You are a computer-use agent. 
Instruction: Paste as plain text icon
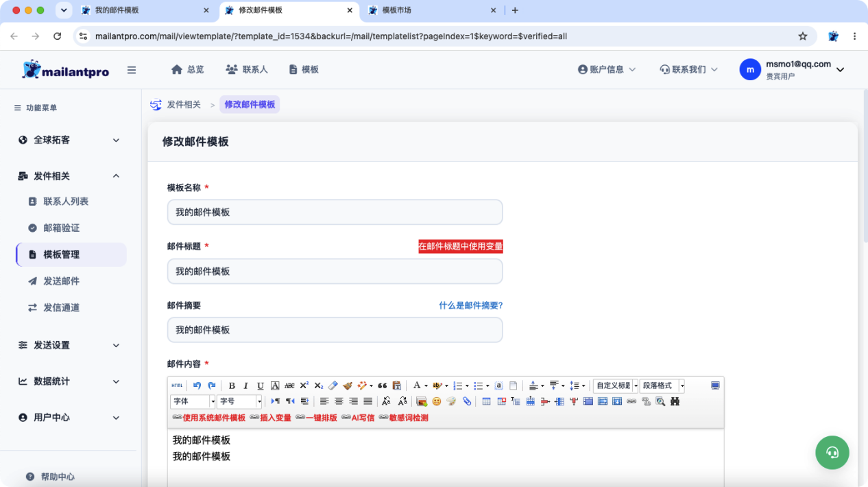pyautogui.click(x=396, y=385)
